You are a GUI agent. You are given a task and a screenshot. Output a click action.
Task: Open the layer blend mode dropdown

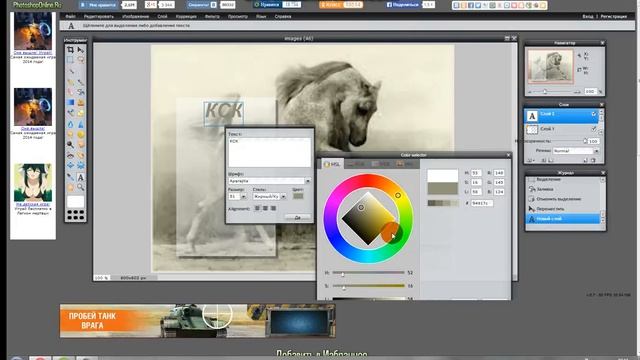[x=576, y=151]
